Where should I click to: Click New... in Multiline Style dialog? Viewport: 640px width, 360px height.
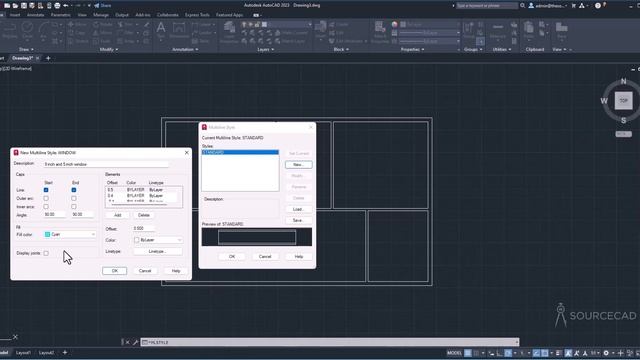point(299,164)
